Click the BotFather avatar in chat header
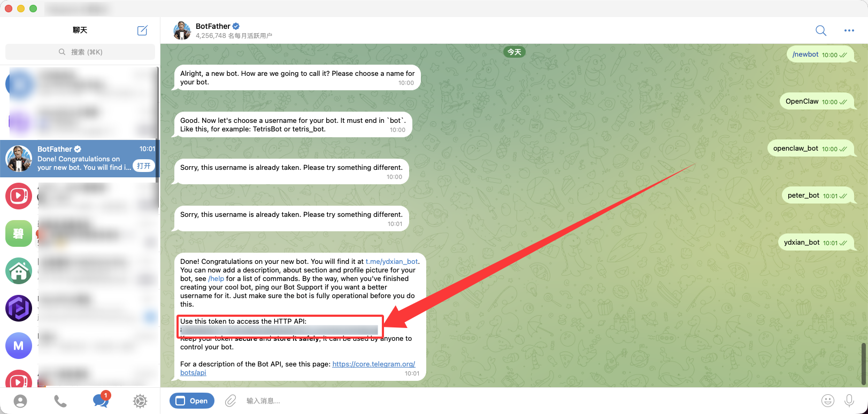Screen dimensions: 868x414 tap(182, 30)
